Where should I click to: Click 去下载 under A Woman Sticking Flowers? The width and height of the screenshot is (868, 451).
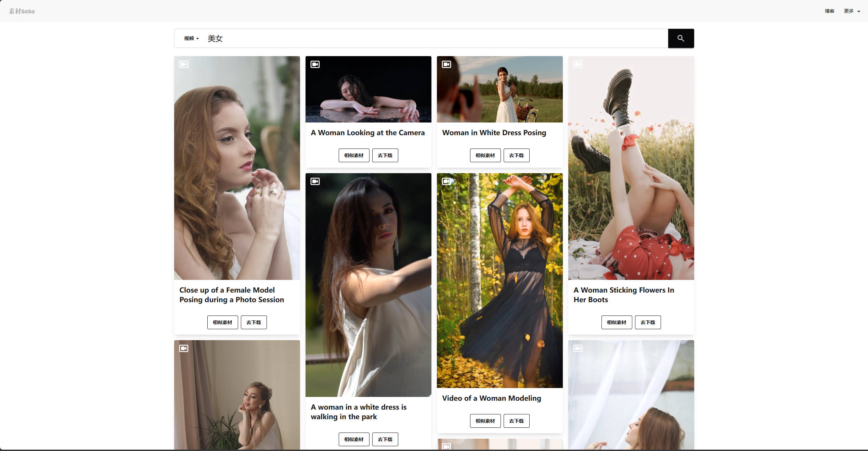point(648,322)
